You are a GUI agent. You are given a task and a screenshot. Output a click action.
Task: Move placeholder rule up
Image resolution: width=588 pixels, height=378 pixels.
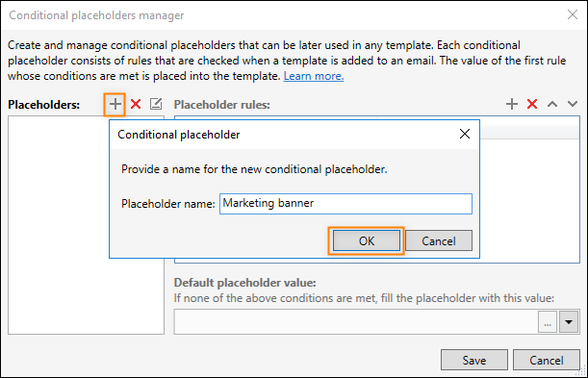[x=552, y=104]
